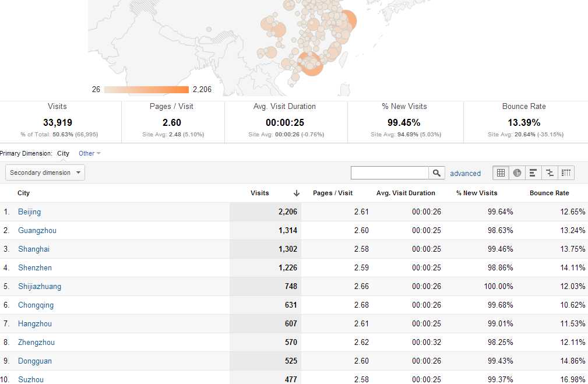This screenshot has width=588, height=384.
Task: Select the comparison view icon
Action: point(549,173)
